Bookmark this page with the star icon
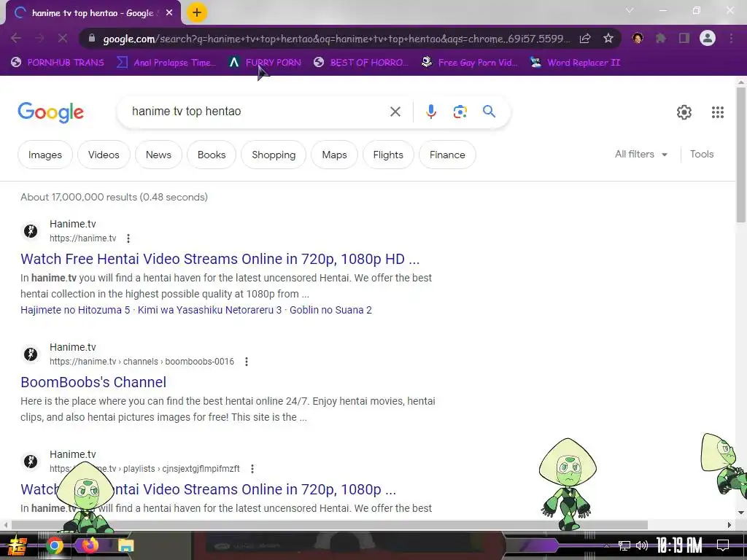747x560 pixels. 608,38
